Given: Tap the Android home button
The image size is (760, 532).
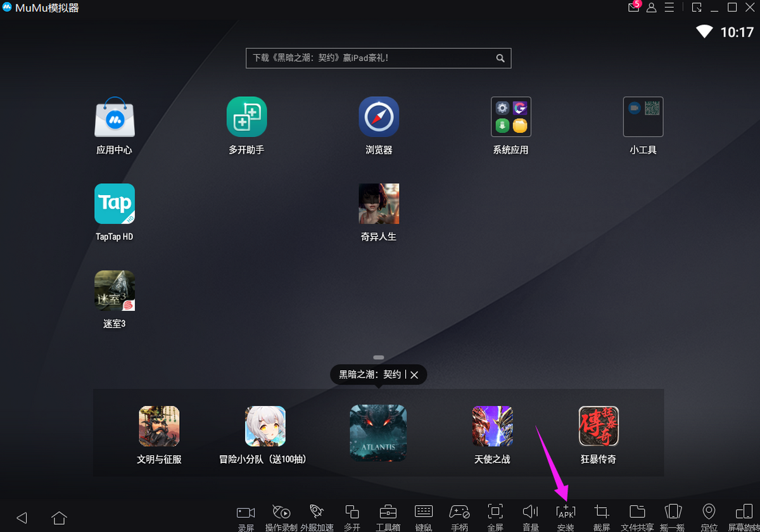Looking at the screenshot, I should pyautogui.click(x=59, y=517).
